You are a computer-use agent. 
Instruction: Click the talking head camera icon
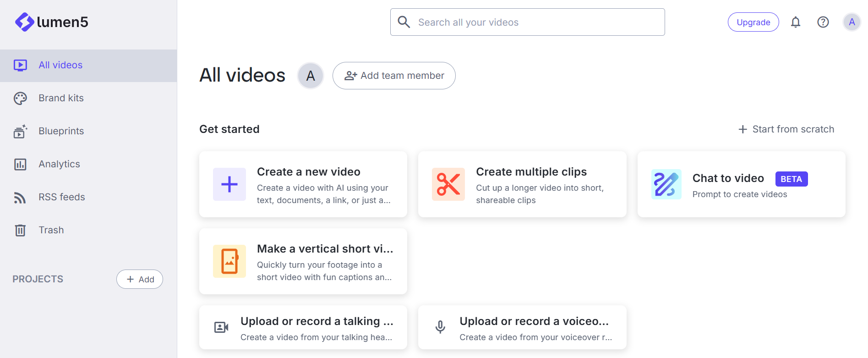coord(221,327)
